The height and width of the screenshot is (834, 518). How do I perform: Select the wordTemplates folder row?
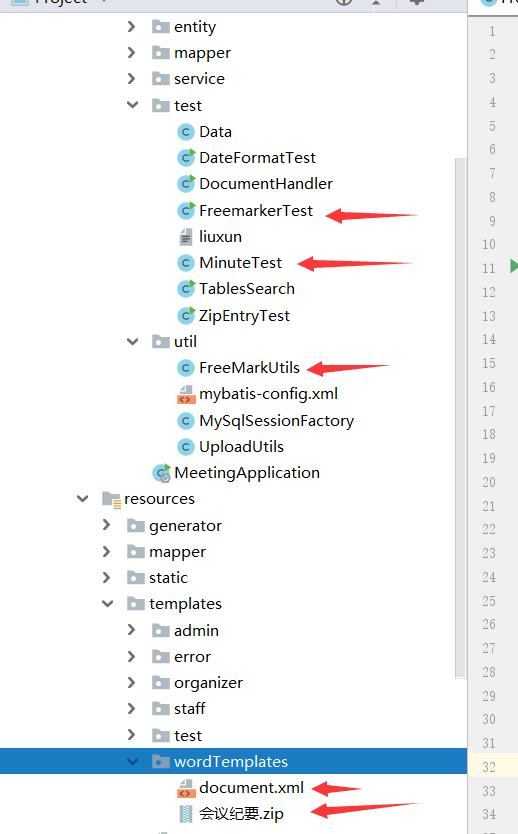tap(233, 761)
